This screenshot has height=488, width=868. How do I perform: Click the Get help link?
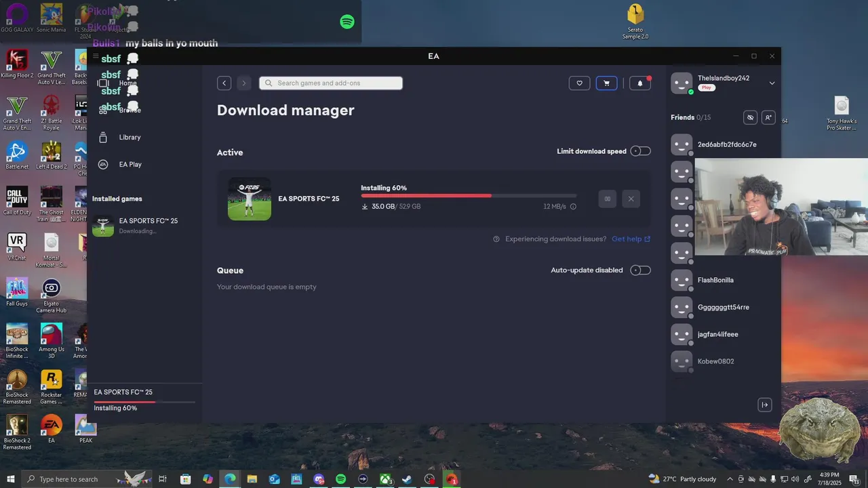(x=631, y=239)
